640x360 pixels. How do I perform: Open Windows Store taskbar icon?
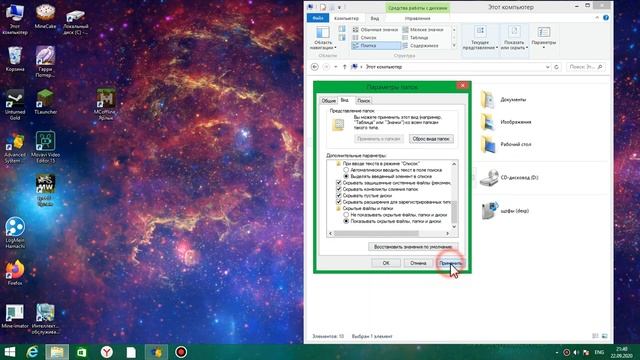(82, 352)
